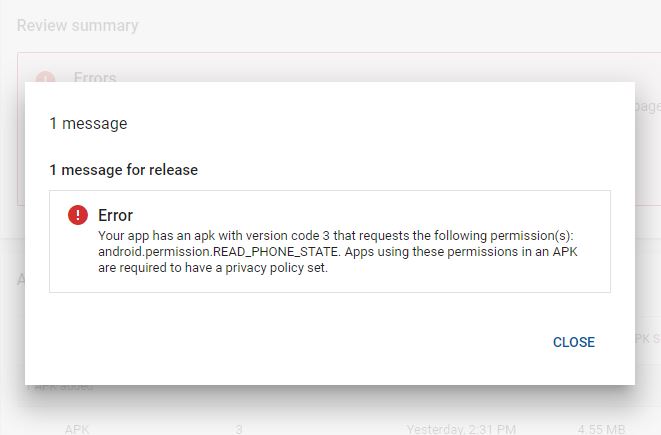The width and height of the screenshot is (661, 435).
Task: Click the "APK added" label below the dialog
Action: 64,387
